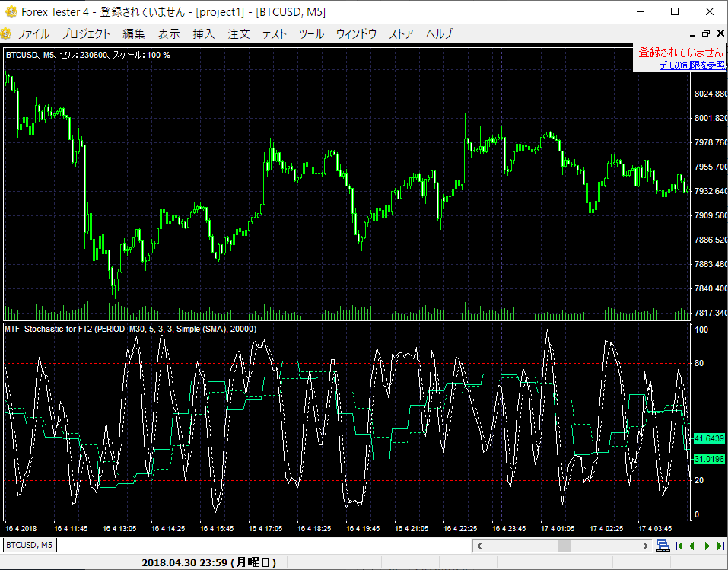Click the gear icon left of the ファイル menu
Image resolution: width=728 pixels, height=570 pixels.
pos(6,33)
